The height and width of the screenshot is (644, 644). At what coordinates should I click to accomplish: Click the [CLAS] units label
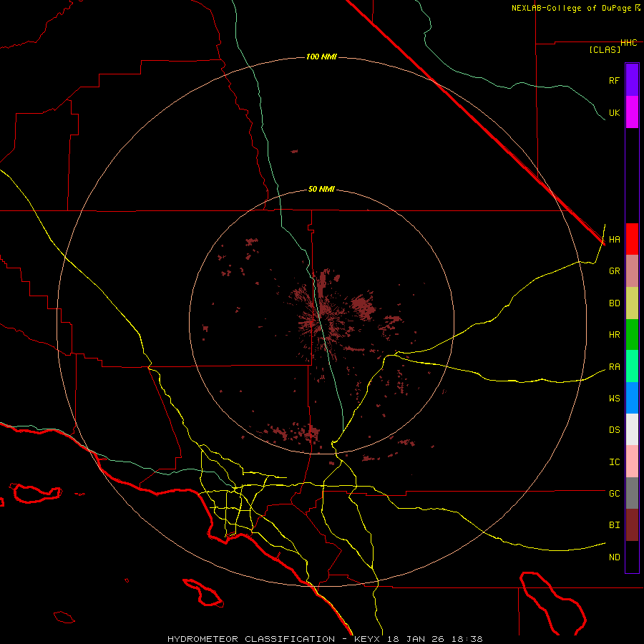pyautogui.click(x=605, y=49)
